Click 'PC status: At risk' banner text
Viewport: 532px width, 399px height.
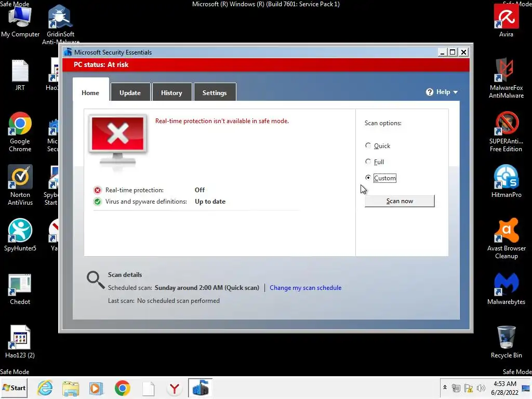[101, 65]
